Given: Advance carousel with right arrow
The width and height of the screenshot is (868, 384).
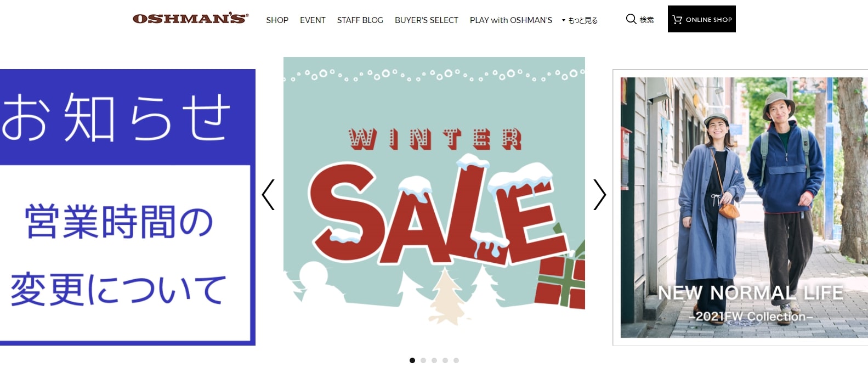Looking at the screenshot, I should coord(600,195).
